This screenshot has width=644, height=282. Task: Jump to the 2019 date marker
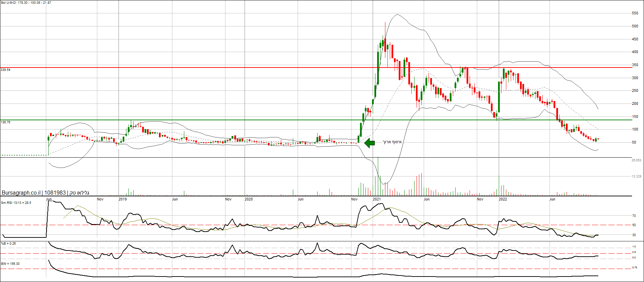[122, 199]
